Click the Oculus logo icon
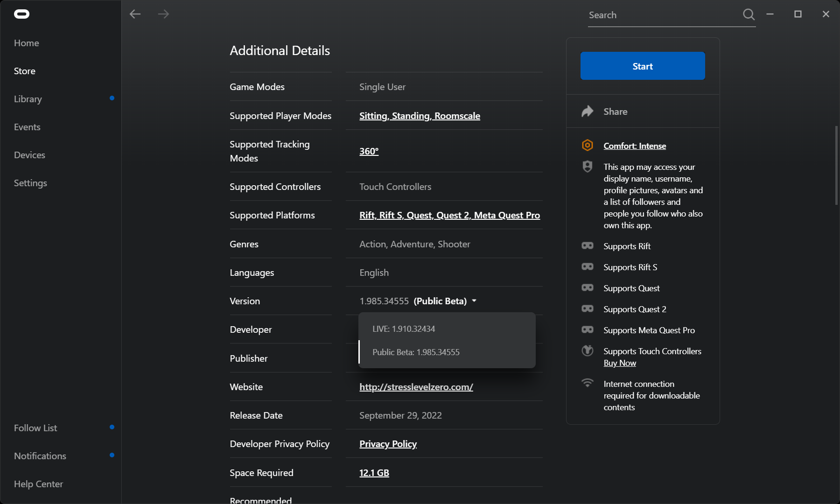 point(21,14)
